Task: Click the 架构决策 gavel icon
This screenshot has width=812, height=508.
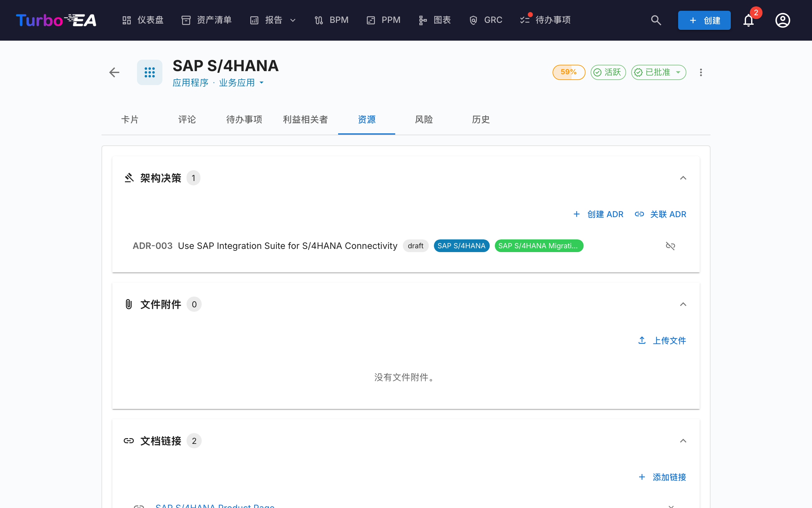Action: 129,178
